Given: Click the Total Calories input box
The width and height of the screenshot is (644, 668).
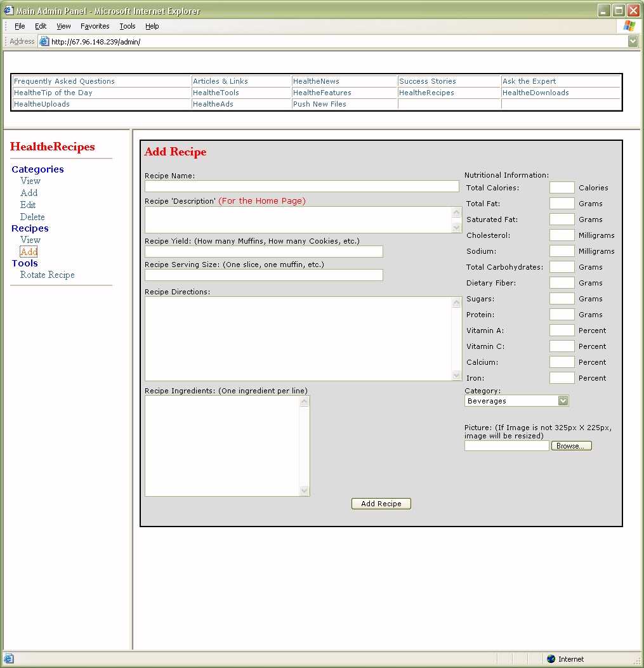Looking at the screenshot, I should 562,188.
